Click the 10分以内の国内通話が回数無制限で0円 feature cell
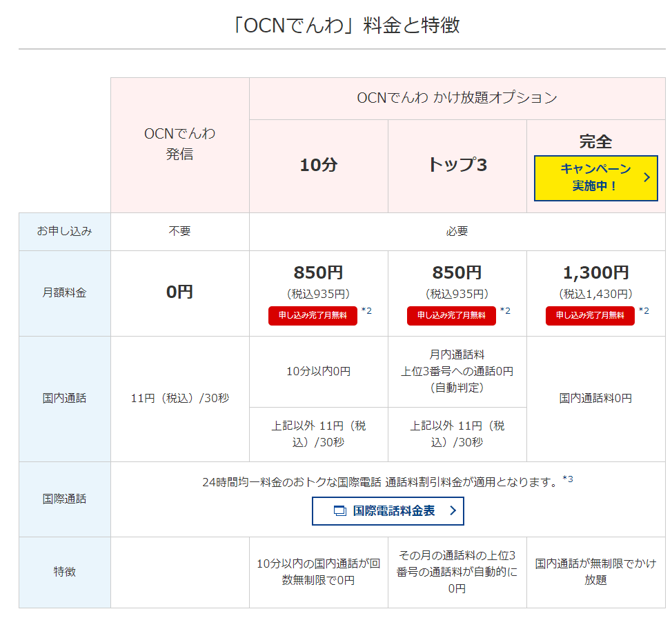The height and width of the screenshot is (618, 672). (x=319, y=572)
